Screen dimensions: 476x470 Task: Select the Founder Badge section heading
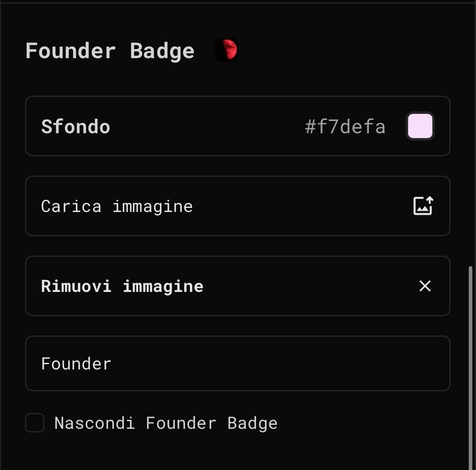pos(110,51)
